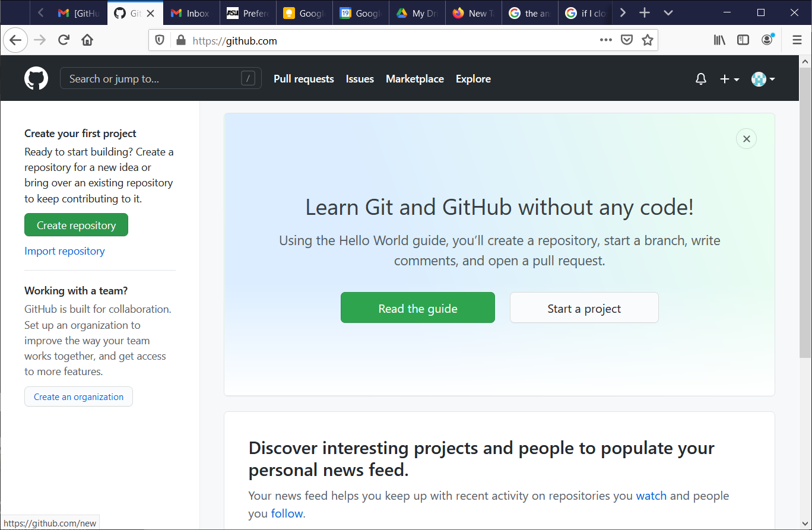Reload the current page

pyautogui.click(x=64, y=40)
